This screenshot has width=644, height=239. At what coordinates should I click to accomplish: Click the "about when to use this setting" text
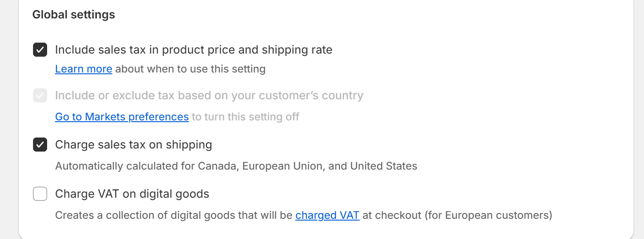tap(190, 69)
